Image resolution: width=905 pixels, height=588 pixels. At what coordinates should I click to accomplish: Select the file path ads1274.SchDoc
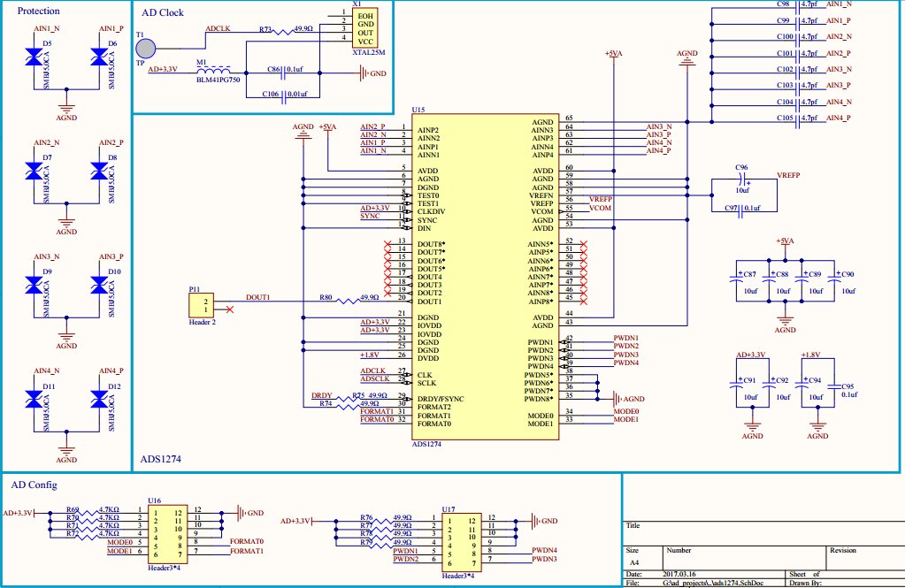pyautogui.click(x=713, y=583)
